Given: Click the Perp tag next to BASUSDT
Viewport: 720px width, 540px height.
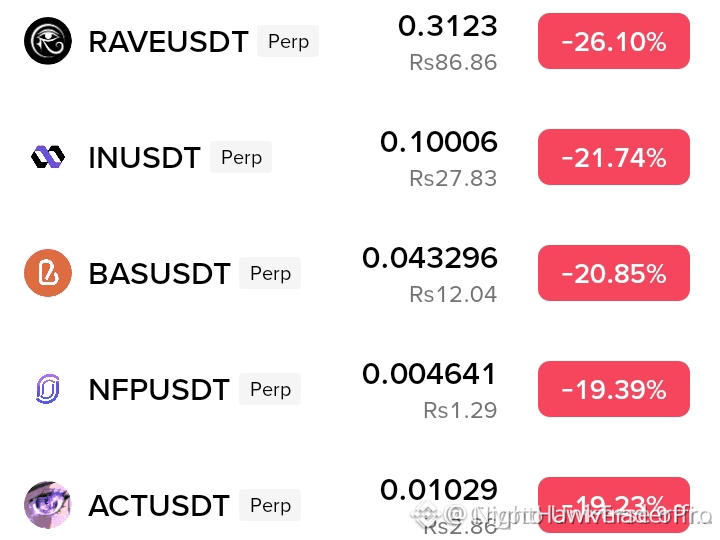Looking at the screenshot, I should tap(270, 273).
